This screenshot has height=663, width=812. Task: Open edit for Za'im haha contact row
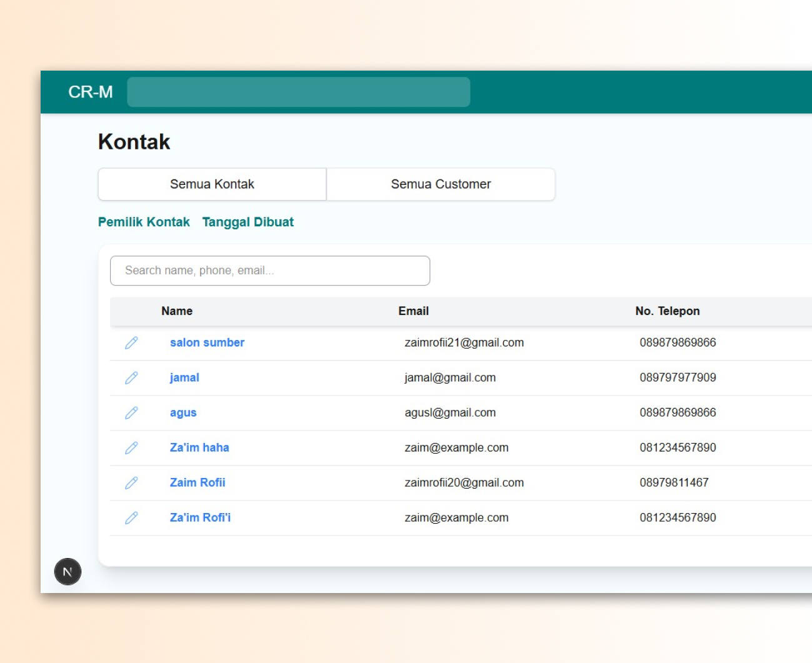click(131, 447)
